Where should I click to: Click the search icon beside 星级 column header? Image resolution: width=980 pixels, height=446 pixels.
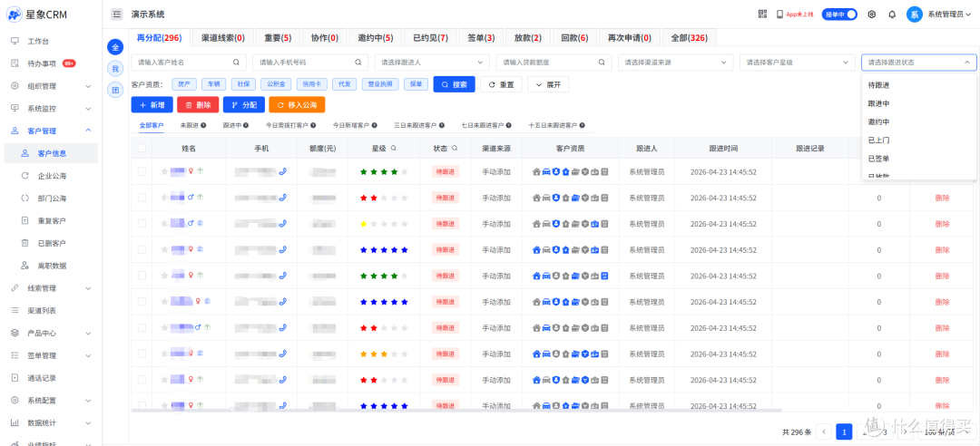393,149
